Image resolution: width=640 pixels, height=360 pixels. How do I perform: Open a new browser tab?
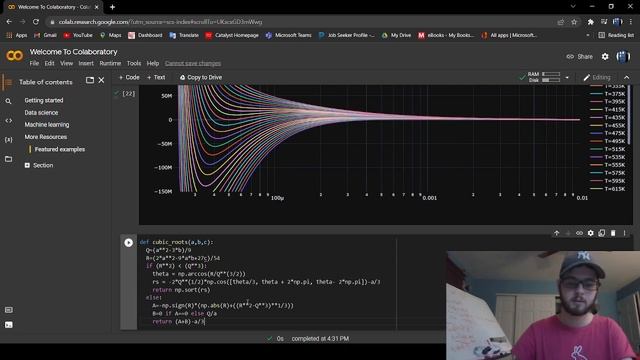click(x=112, y=7)
